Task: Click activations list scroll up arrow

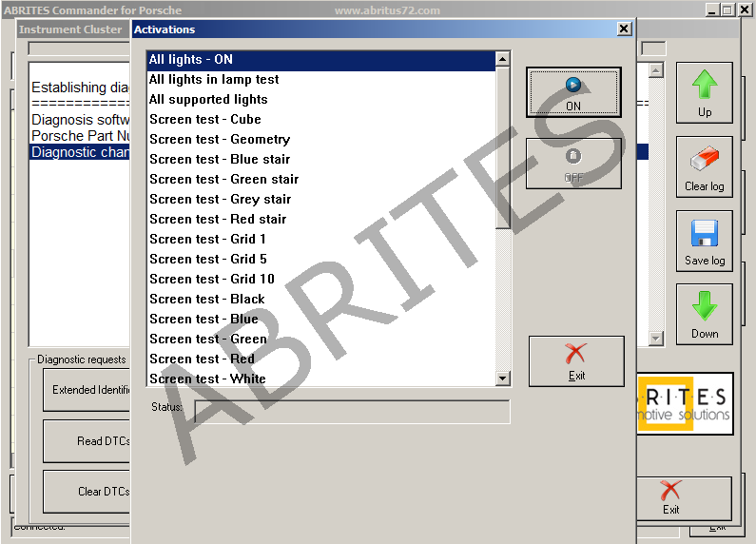Action: [502, 59]
